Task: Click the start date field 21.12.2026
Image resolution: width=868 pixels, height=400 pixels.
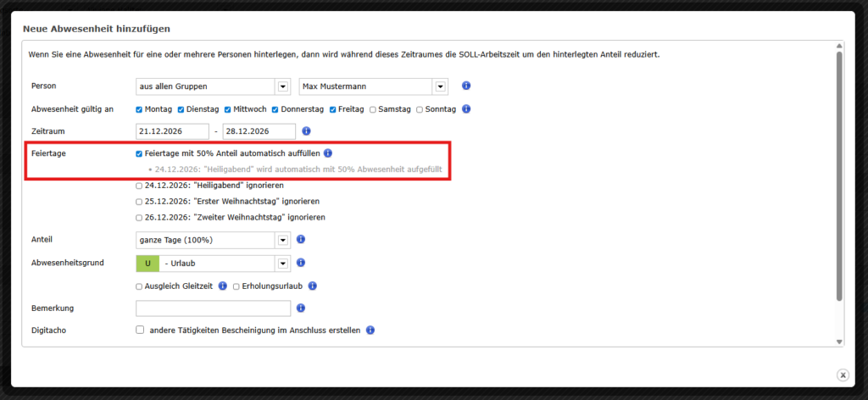Action: tap(172, 131)
